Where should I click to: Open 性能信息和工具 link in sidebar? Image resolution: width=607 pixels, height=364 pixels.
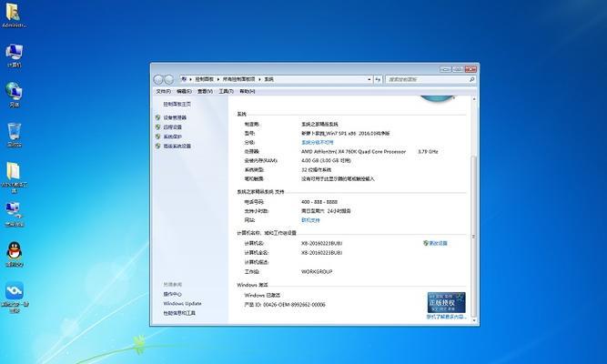click(179, 313)
